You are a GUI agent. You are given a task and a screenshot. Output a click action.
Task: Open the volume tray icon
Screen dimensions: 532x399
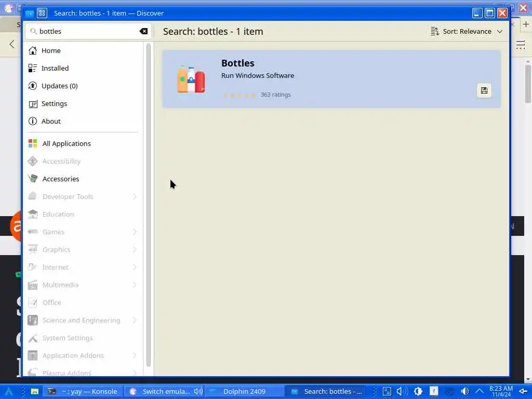coord(465,392)
